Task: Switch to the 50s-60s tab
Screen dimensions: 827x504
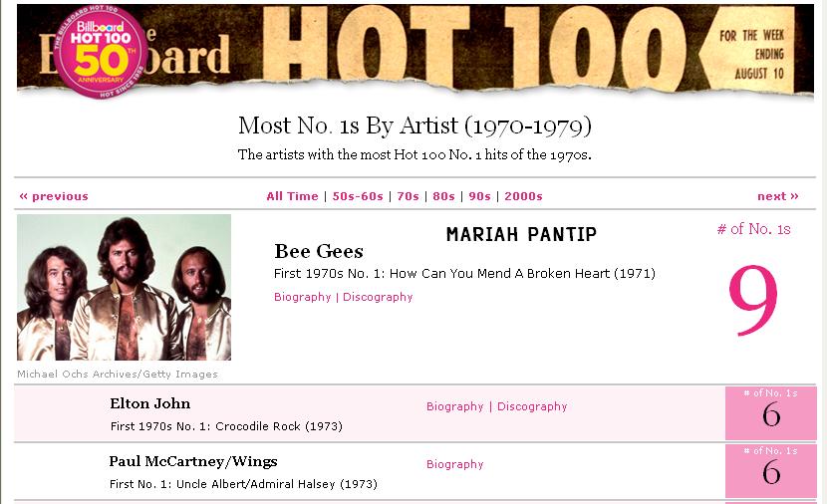Action: coord(358,196)
